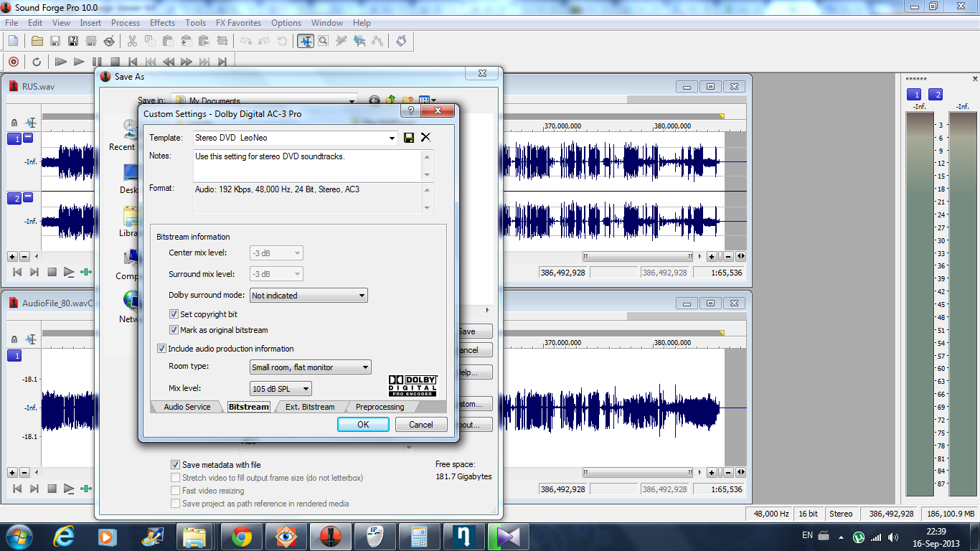The width and height of the screenshot is (980, 551).
Task: Uncheck Include audio production information
Action: [161, 349]
